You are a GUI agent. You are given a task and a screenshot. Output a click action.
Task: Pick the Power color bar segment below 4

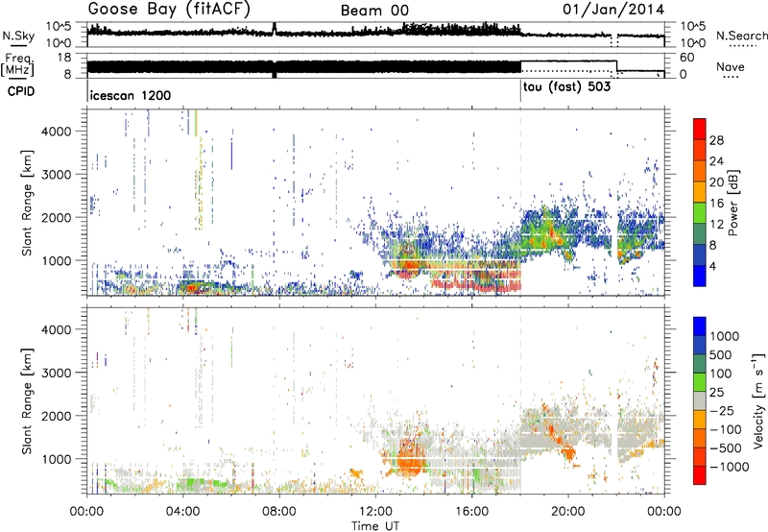(700, 276)
